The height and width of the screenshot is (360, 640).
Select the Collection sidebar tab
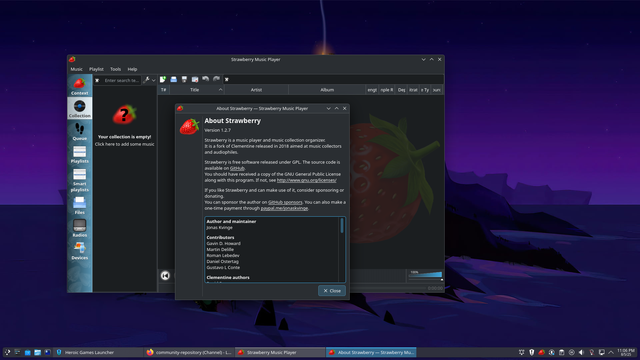point(80,108)
